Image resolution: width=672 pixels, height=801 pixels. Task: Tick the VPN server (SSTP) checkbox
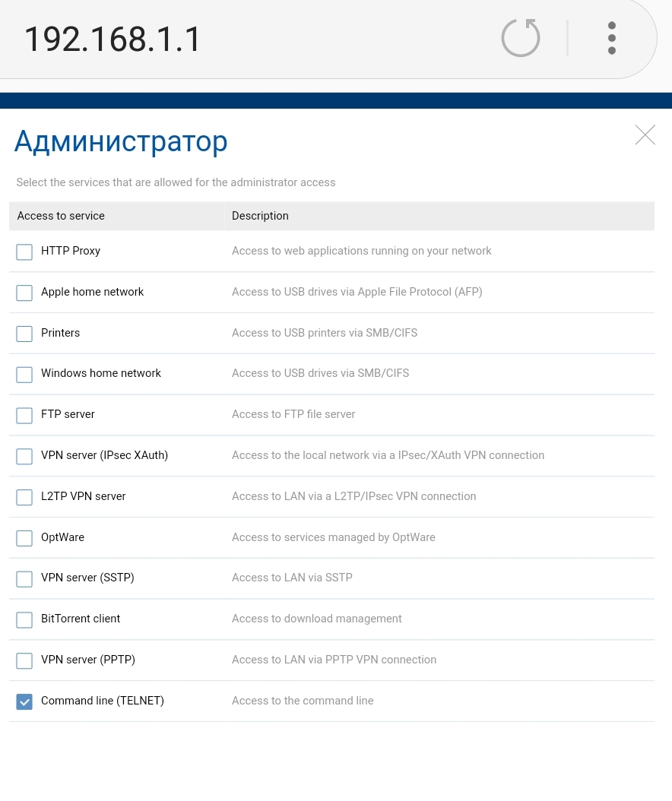(x=24, y=579)
